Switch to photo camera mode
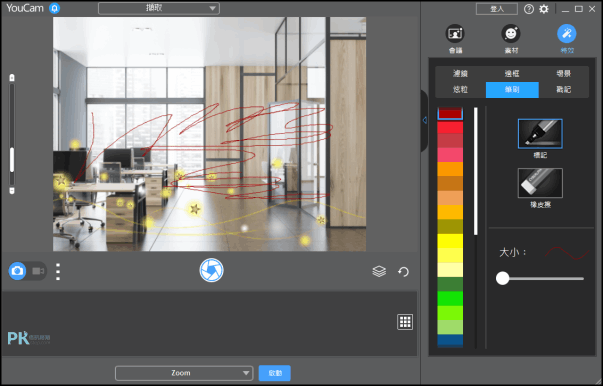Image resolution: width=603 pixels, height=386 pixels. 17,271
